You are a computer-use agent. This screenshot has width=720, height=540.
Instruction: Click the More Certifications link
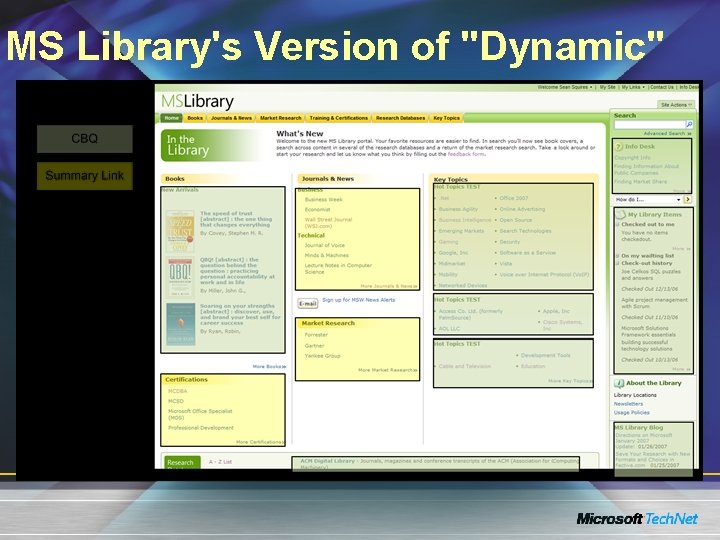(x=260, y=442)
